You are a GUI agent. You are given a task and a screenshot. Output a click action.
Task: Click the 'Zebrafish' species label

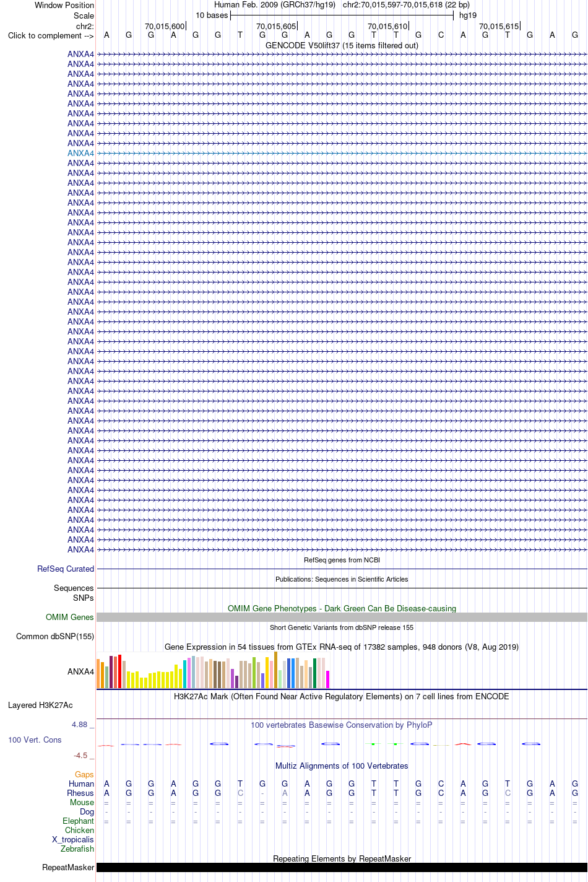click(x=77, y=849)
